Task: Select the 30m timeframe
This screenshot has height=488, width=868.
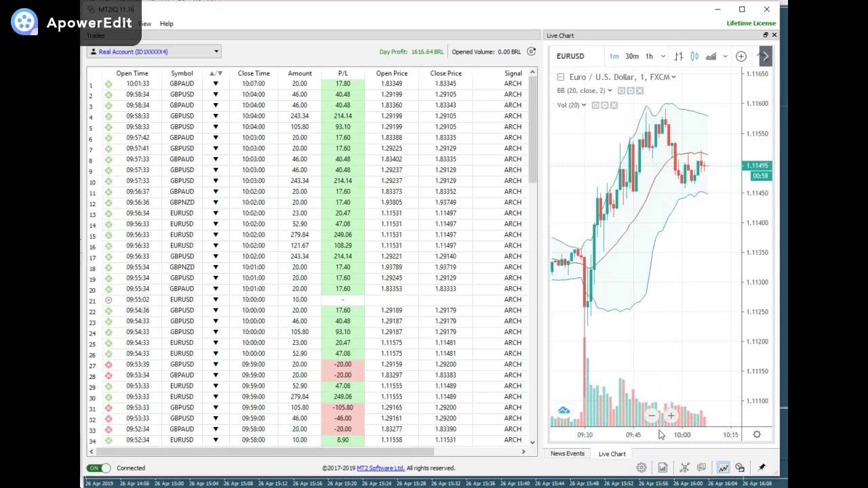Action: coord(632,56)
